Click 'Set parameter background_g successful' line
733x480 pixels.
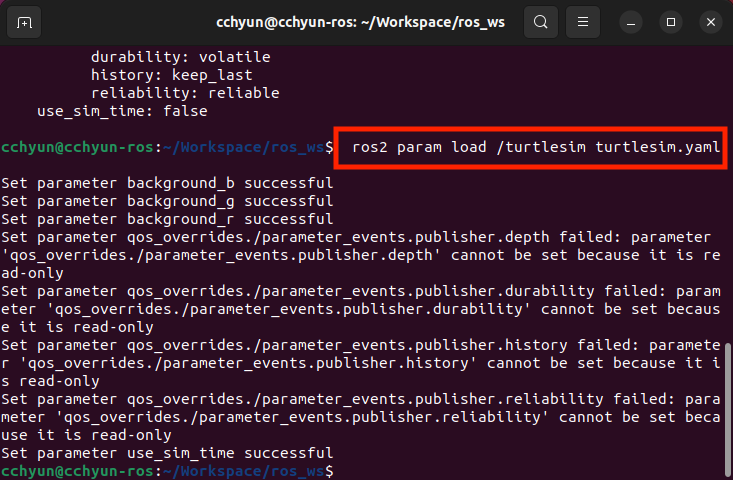coord(167,201)
